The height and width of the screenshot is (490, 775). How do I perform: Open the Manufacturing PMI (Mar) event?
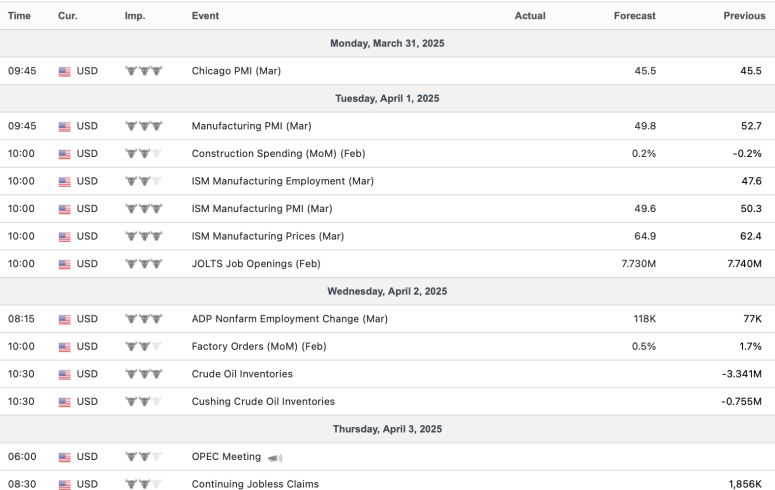252,126
